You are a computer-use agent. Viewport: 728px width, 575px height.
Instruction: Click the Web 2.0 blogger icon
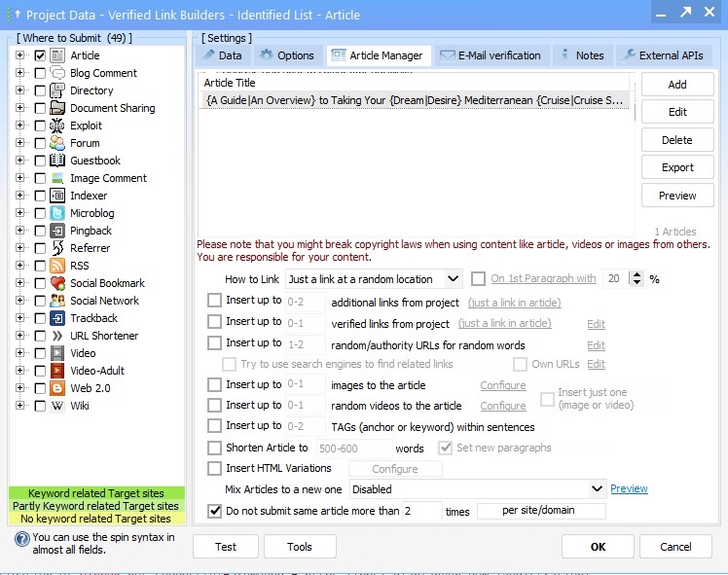(x=57, y=388)
